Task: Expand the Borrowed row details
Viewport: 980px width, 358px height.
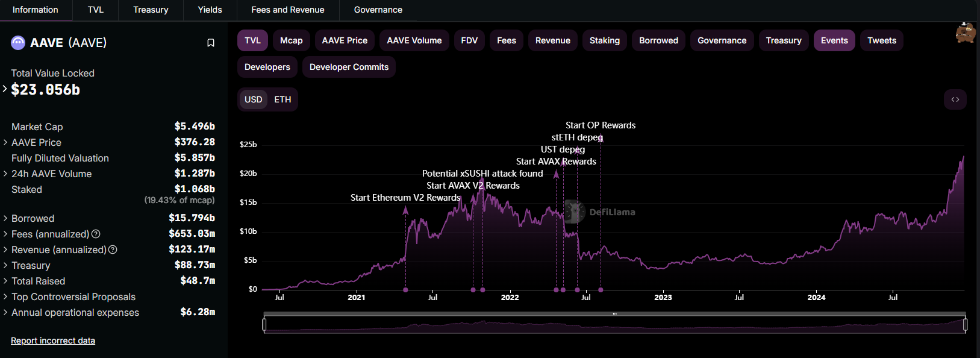Action: (x=5, y=218)
